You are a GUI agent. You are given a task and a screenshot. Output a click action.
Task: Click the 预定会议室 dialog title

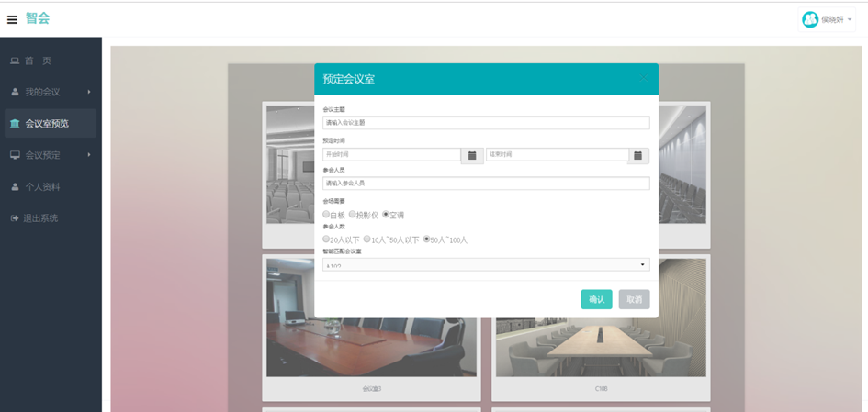tap(349, 79)
